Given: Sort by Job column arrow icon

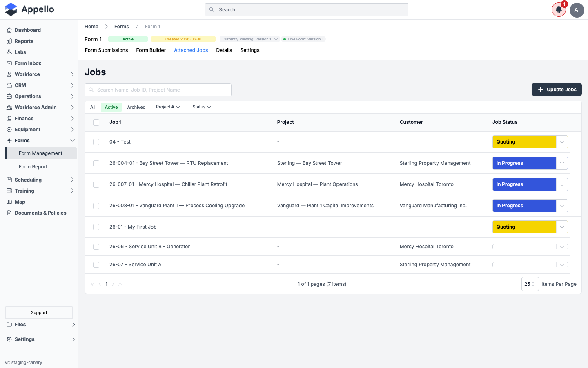Looking at the screenshot, I should 121,122.
